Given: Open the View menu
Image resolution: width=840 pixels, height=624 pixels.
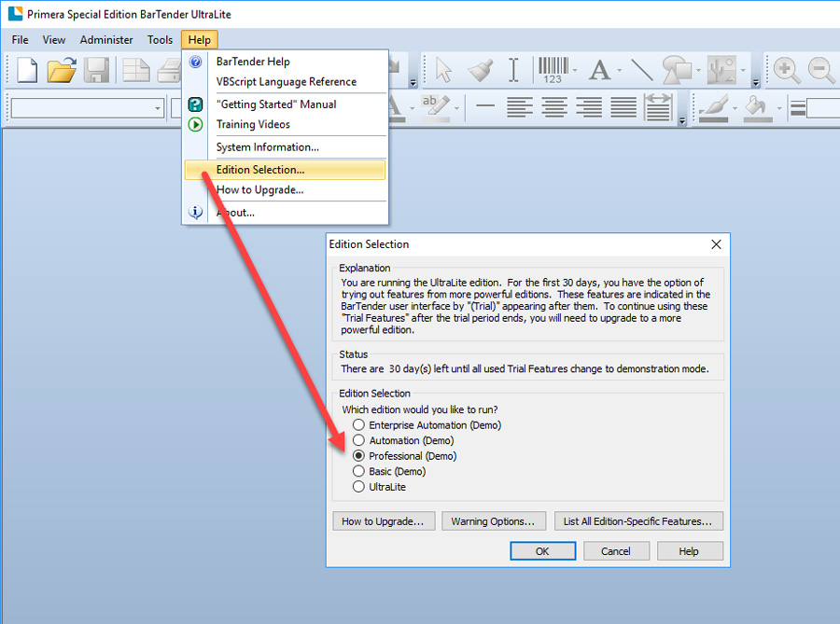Looking at the screenshot, I should point(53,40).
